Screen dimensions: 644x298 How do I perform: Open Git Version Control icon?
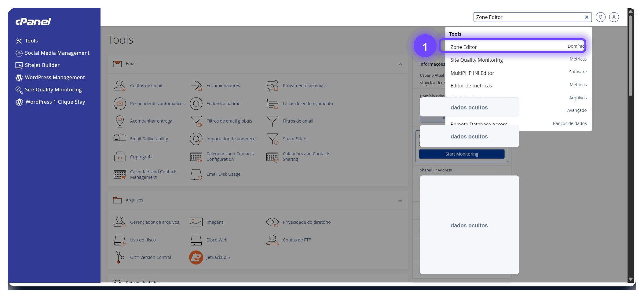click(119, 257)
